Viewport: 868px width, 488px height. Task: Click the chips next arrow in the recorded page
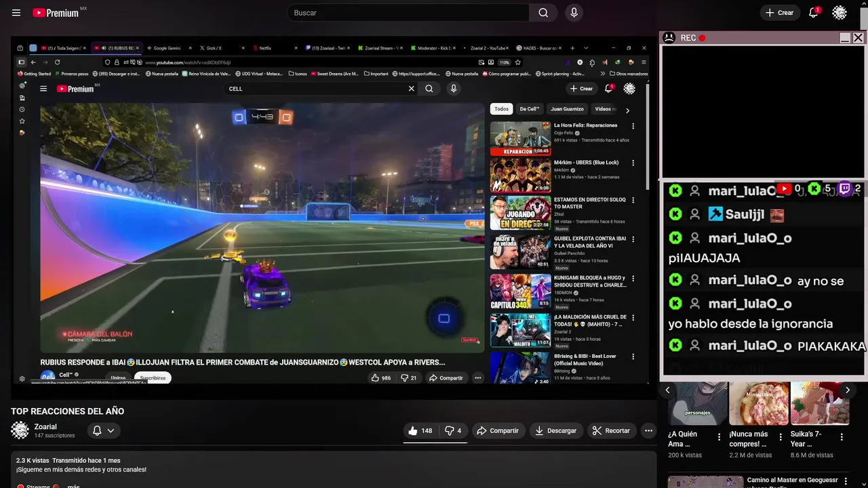pyautogui.click(x=627, y=110)
